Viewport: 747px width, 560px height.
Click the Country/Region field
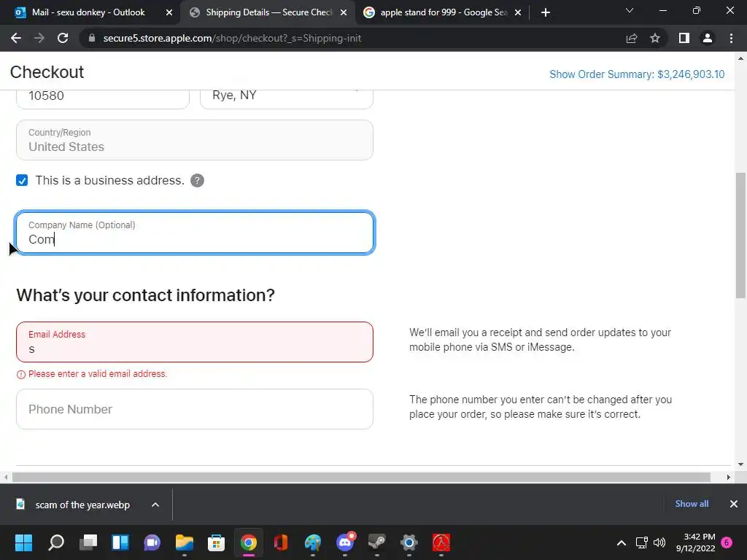pyautogui.click(x=194, y=140)
